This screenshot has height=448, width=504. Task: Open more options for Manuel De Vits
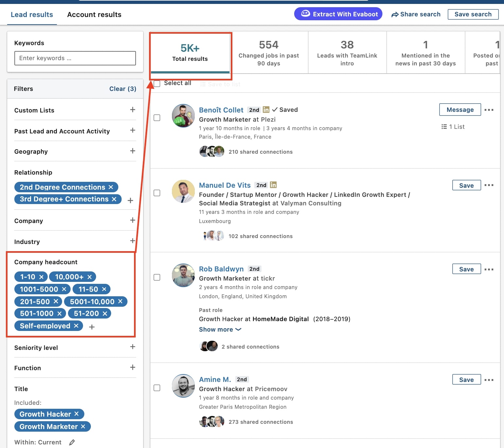489,185
